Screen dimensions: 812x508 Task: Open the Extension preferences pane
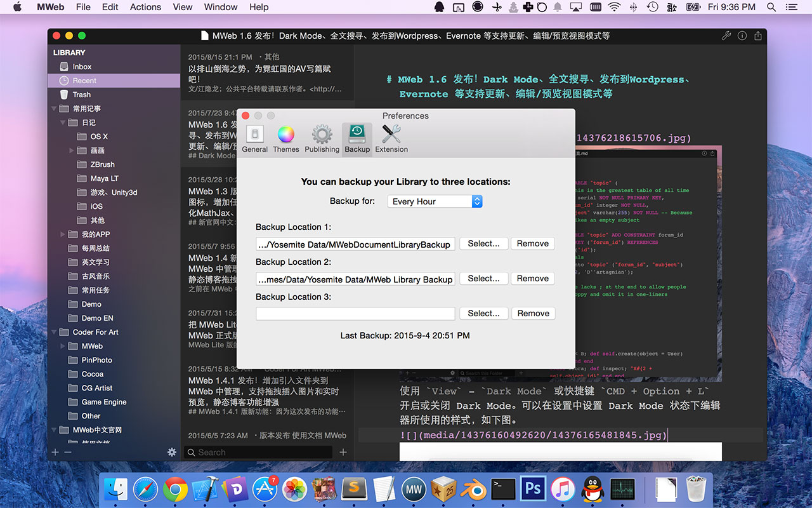[391, 138]
